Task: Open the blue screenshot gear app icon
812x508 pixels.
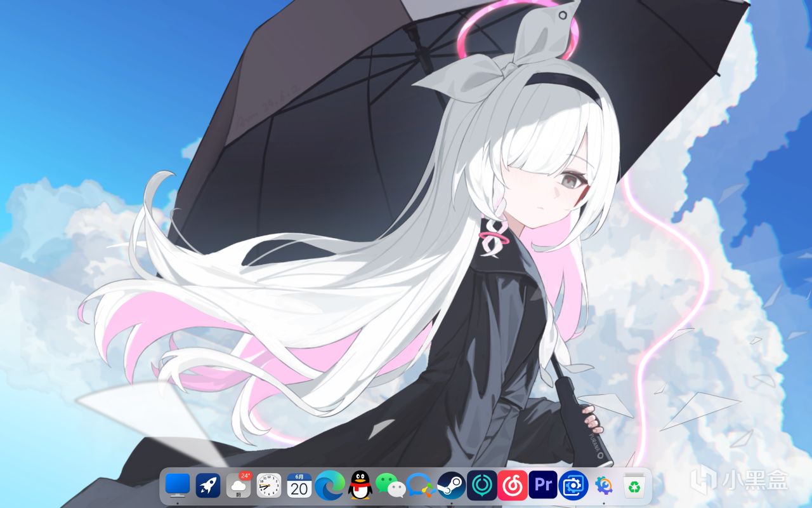Action: coord(573,485)
